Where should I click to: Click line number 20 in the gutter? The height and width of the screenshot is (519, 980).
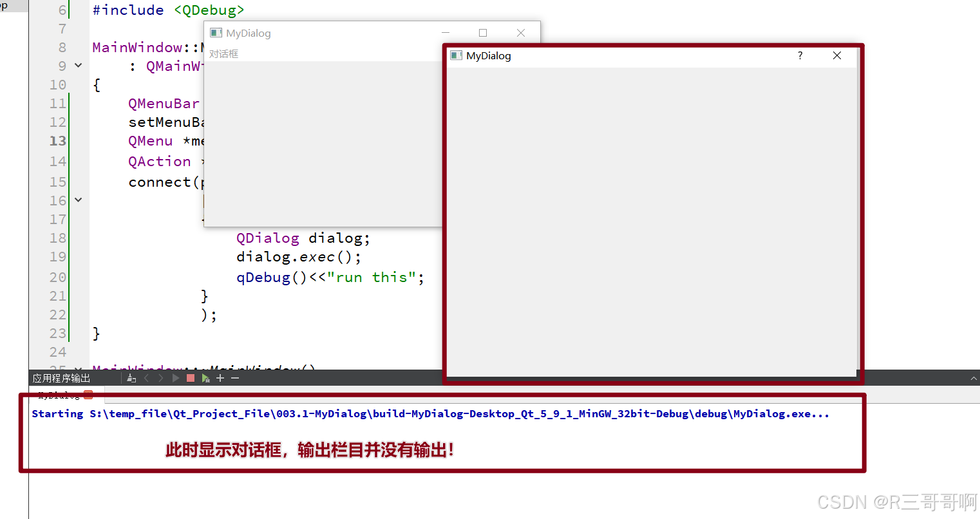click(x=58, y=278)
